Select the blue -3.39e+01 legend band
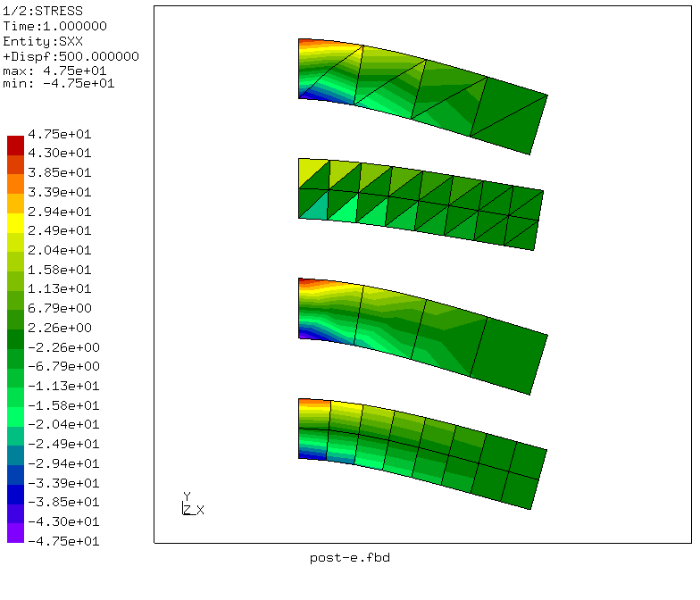Image resolution: width=700 pixels, height=600 pixels. pyautogui.click(x=15, y=475)
